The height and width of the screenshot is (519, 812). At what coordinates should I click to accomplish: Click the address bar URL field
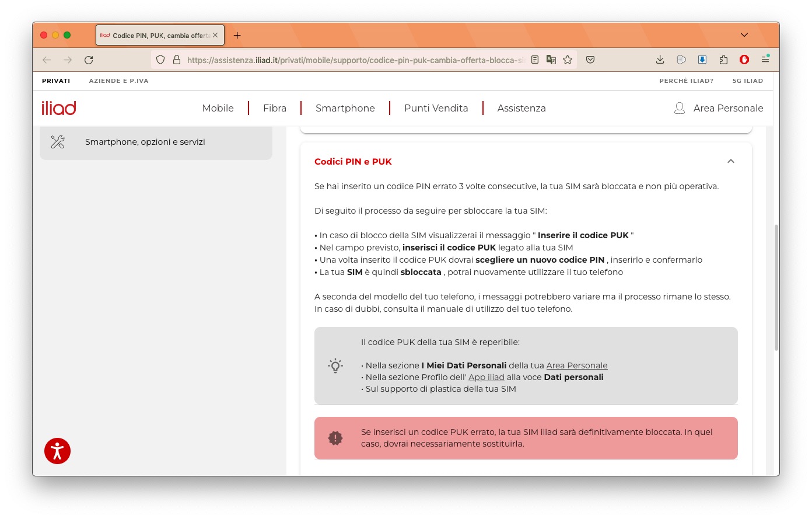click(356, 59)
